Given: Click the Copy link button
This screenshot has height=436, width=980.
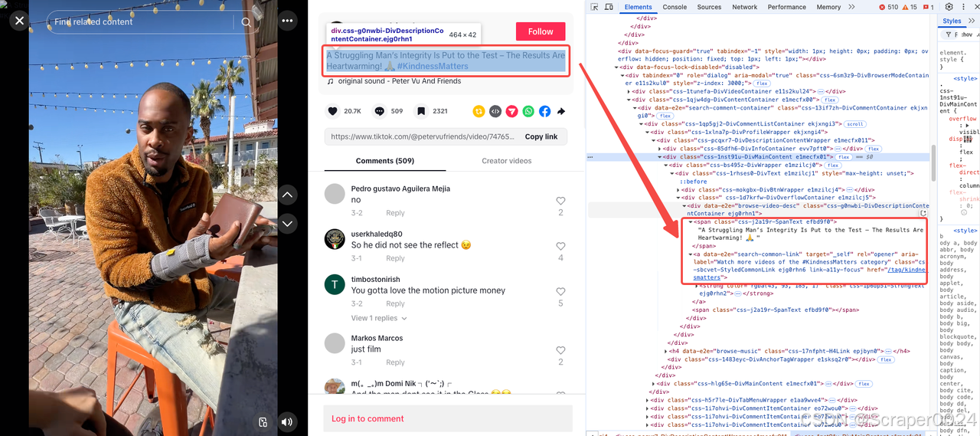Looking at the screenshot, I should point(541,136).
